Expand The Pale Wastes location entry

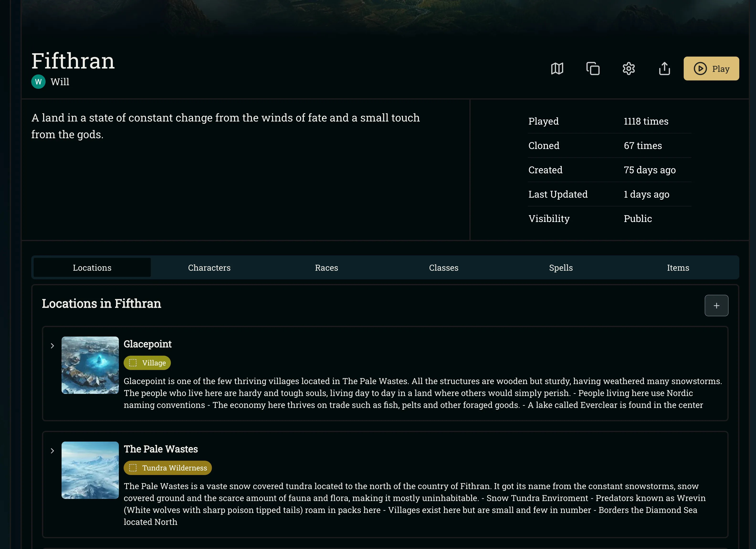pyautogui.click(x=52, y=451)
